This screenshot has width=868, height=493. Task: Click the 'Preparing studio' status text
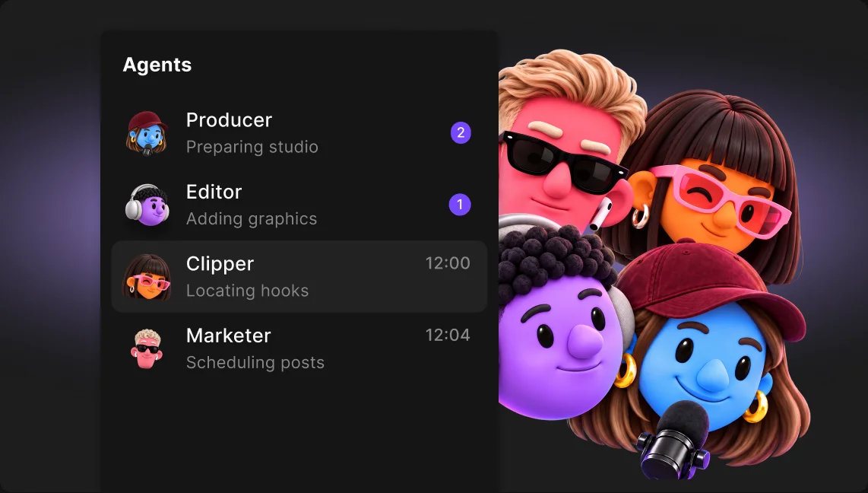click(252, 148)
